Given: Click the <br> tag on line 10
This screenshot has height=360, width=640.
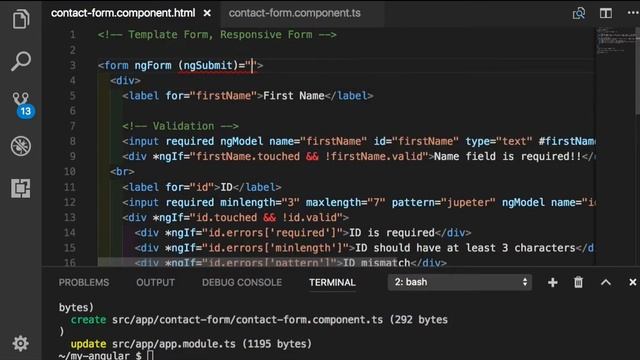Looking at the screenshot, I should coord(122,171).
